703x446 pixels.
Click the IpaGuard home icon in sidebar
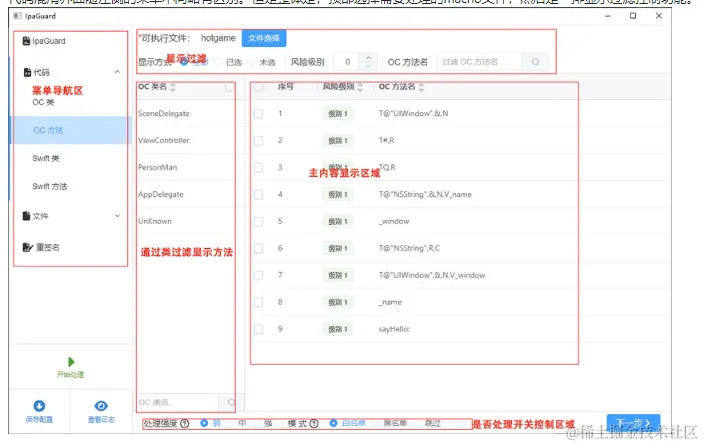(26, 41)
